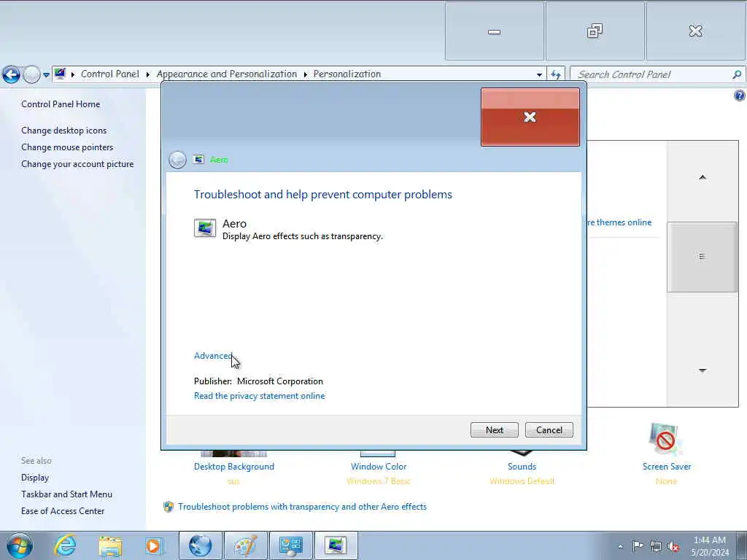The height and width of the screenshot is (560, 747).
Task: Open the taskbar clock and date
Action: 710,546
